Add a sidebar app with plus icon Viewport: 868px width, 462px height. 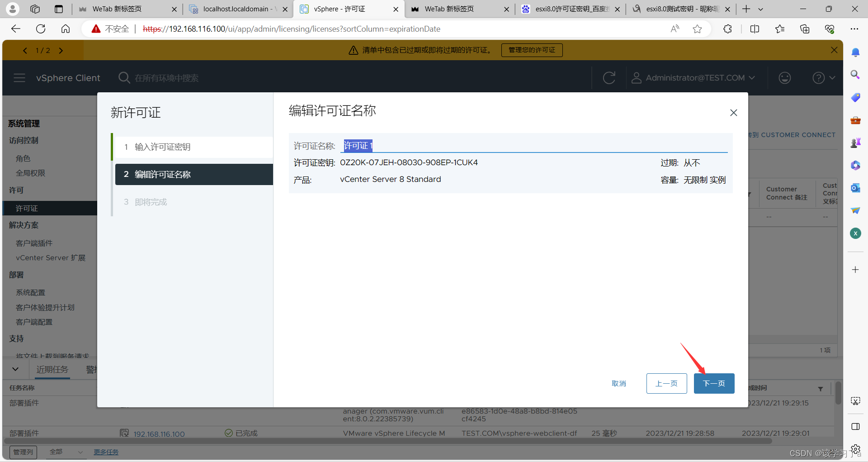point(855,270)
